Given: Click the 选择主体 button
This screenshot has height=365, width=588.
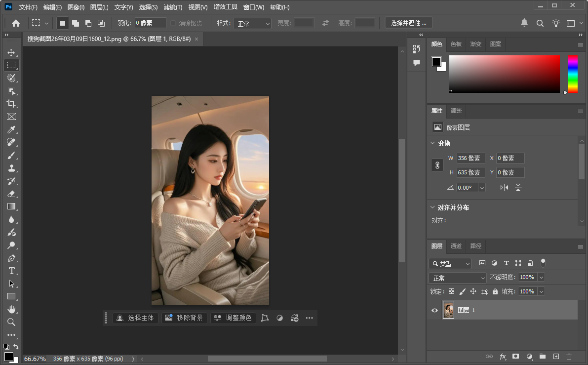Looking at the screenshot, I should 135,318.
